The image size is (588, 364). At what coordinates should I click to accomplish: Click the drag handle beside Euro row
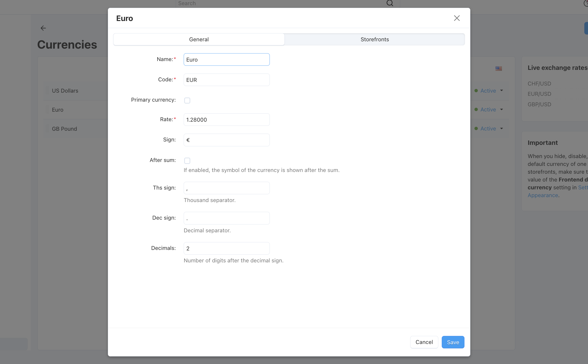tap(47, 110)
